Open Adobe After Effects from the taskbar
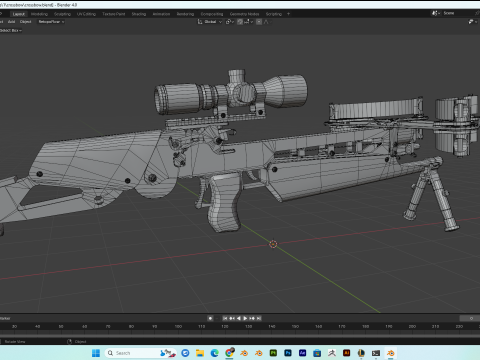The width and height of the screenshot is (480, 360). [302, 353]
